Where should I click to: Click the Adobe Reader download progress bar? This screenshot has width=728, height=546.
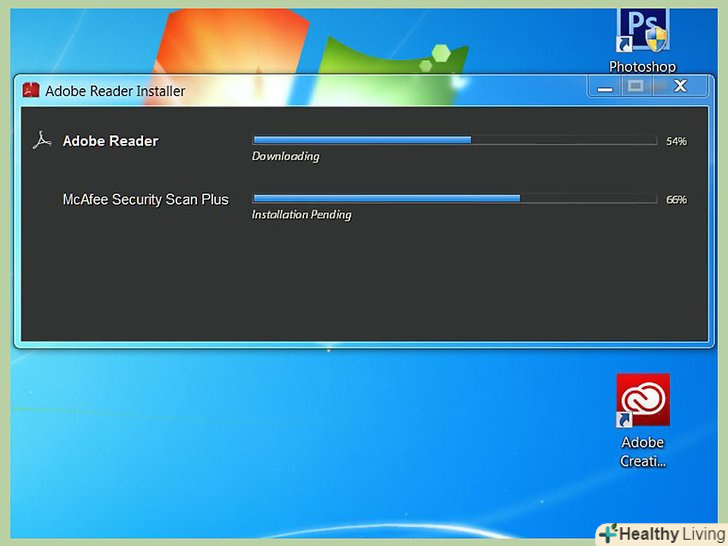pos(455,140)
